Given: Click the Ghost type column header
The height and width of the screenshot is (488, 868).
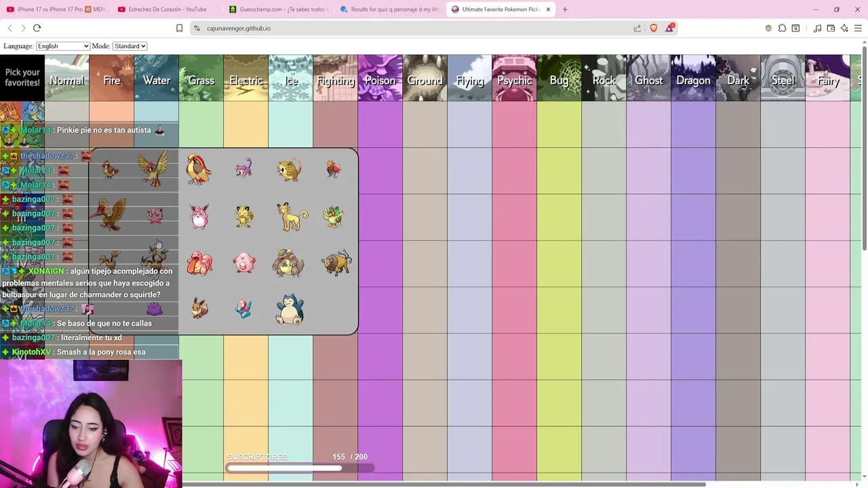Looking at the screenshot, I should tap(648, 78).
